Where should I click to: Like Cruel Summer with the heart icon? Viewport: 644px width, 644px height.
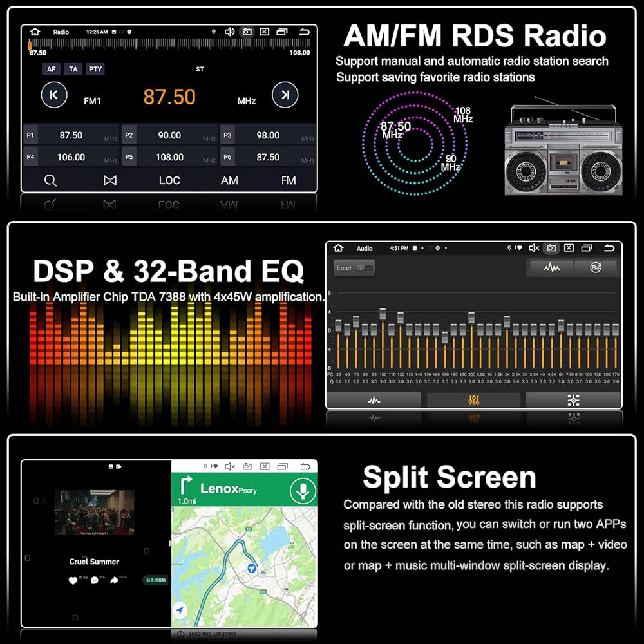point(73,580)
